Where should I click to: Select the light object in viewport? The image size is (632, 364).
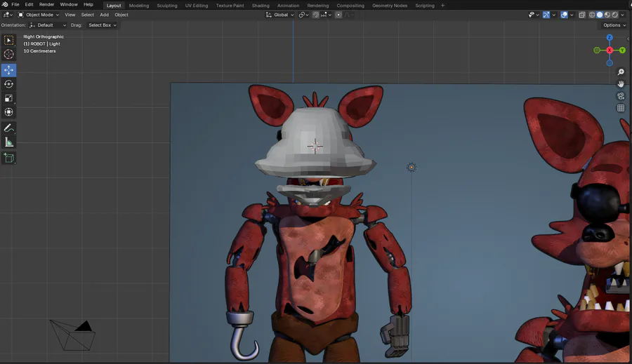(411, 168)
